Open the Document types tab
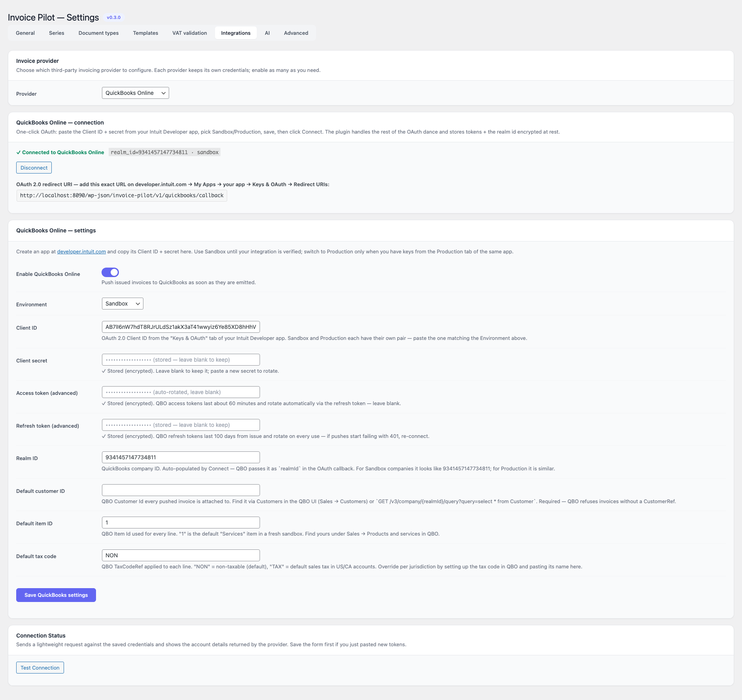 (x=98, y=33)
